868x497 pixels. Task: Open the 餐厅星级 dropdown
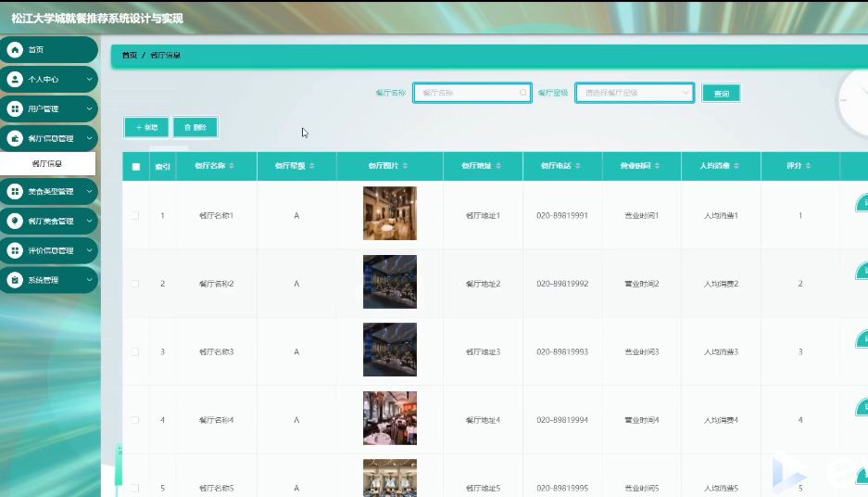635,93
